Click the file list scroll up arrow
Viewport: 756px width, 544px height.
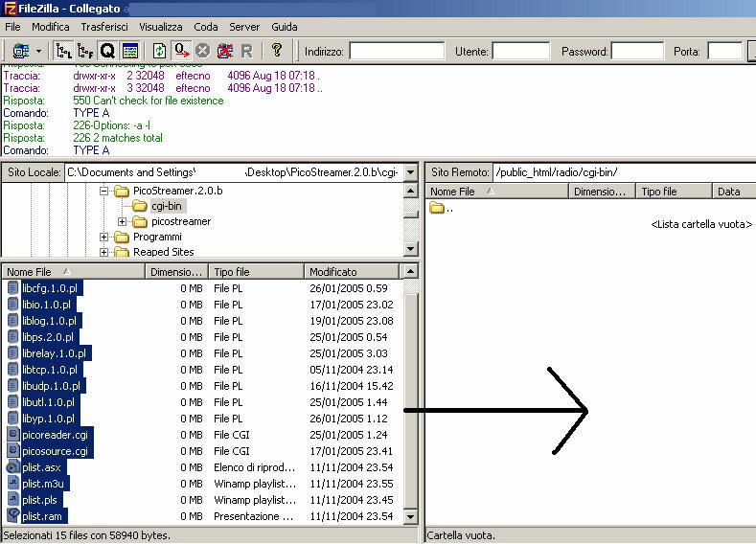[410, 271]
